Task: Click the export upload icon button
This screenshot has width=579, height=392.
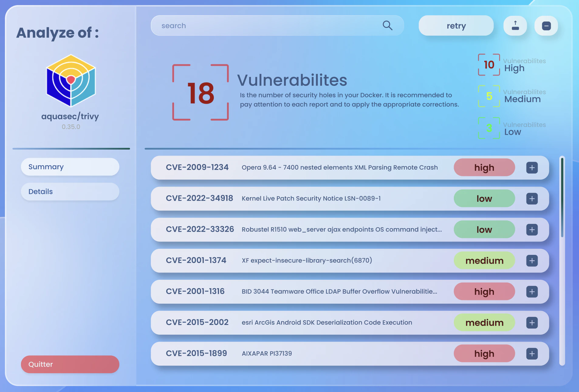Action: point(515,25)
